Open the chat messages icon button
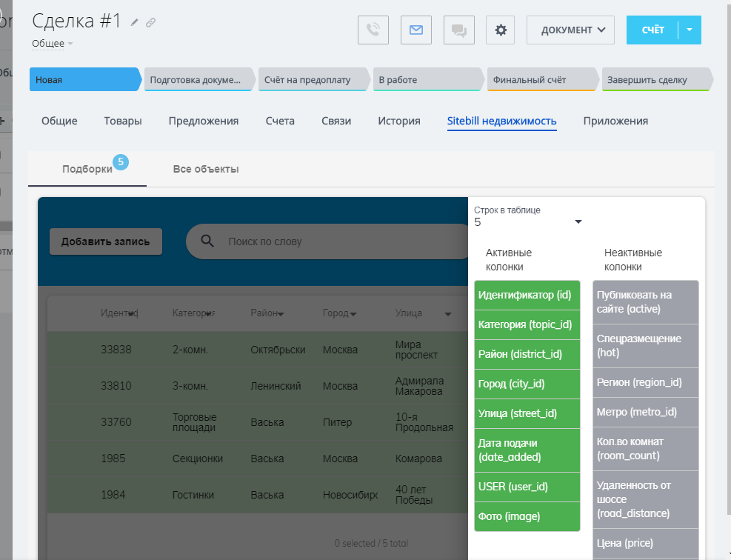The height and width of the screenshot is (560, 731). [x=459, y=30]
